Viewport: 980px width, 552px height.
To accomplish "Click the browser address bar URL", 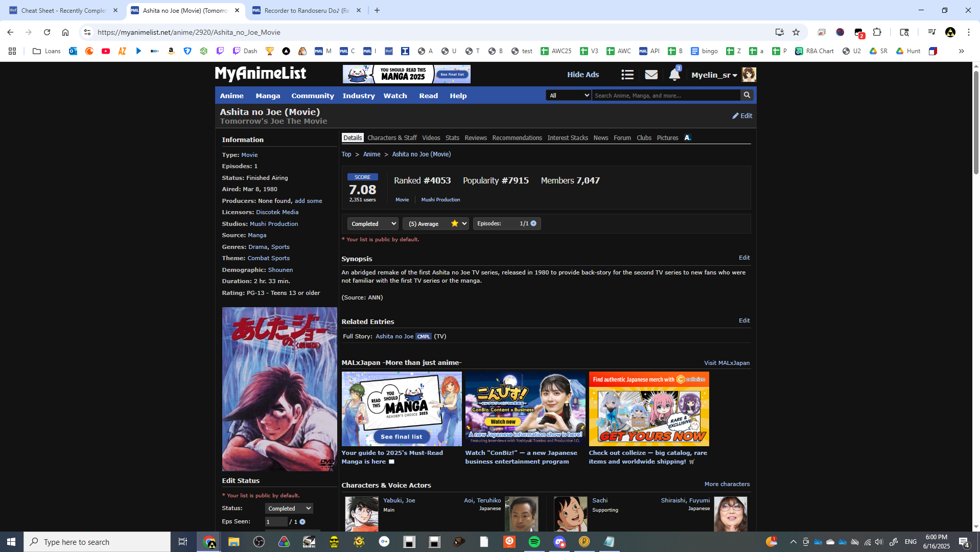I will 189,32.
